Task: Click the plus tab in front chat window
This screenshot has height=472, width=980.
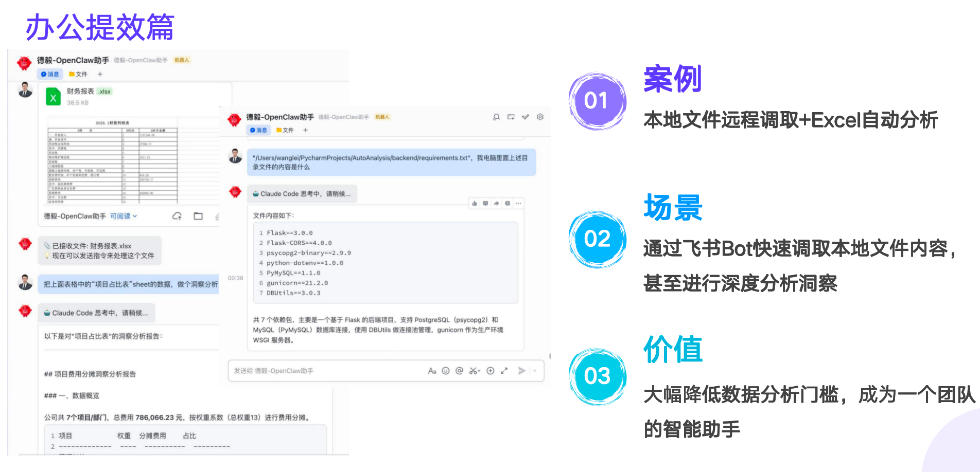Action: tap(305, 130)
